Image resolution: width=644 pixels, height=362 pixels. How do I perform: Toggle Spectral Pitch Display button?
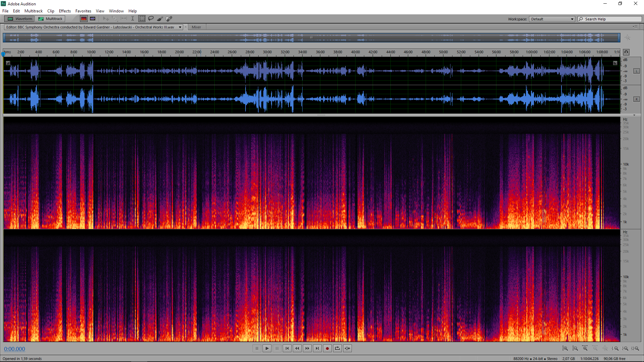[93, 19]
